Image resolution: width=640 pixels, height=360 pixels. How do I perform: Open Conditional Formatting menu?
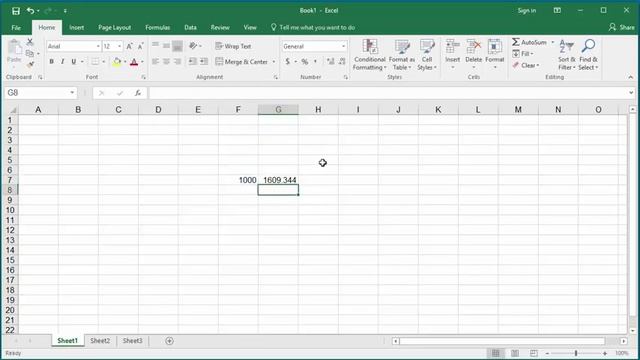click(370, 55)
